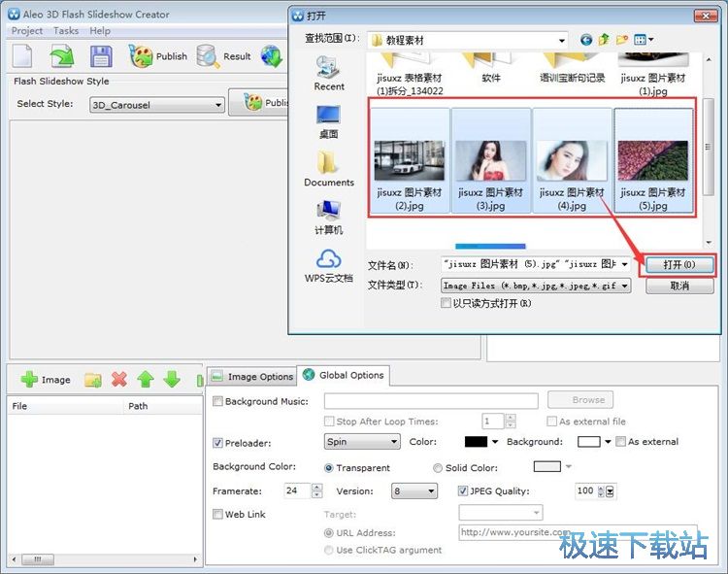Viewport: 728px width, 574px height.
Task: Open the Help menu
Action: coord(100,31)
